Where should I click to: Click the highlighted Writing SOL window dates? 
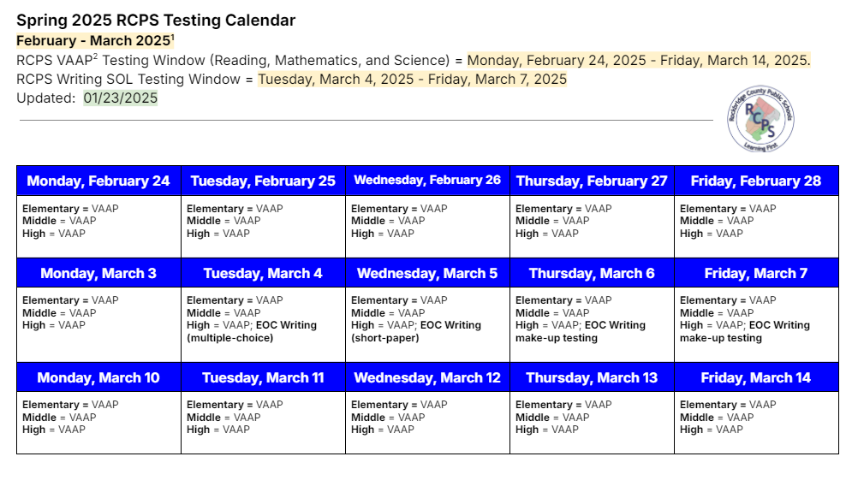coord(412,79)
